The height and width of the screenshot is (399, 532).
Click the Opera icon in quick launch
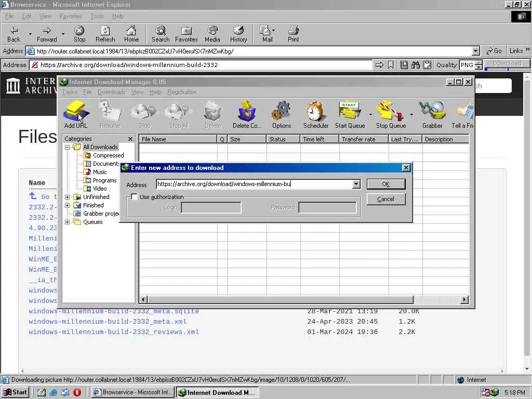point(77,392)
